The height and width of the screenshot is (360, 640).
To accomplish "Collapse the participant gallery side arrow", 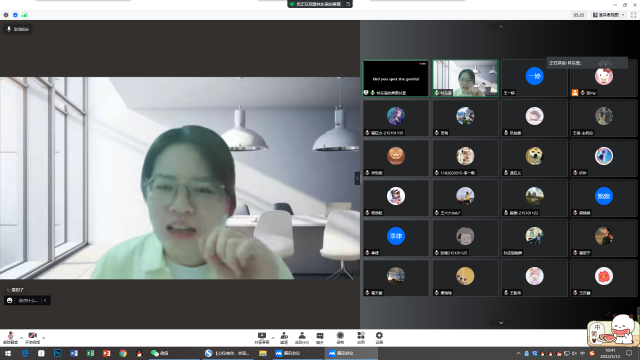I will [x=357, y=178].
